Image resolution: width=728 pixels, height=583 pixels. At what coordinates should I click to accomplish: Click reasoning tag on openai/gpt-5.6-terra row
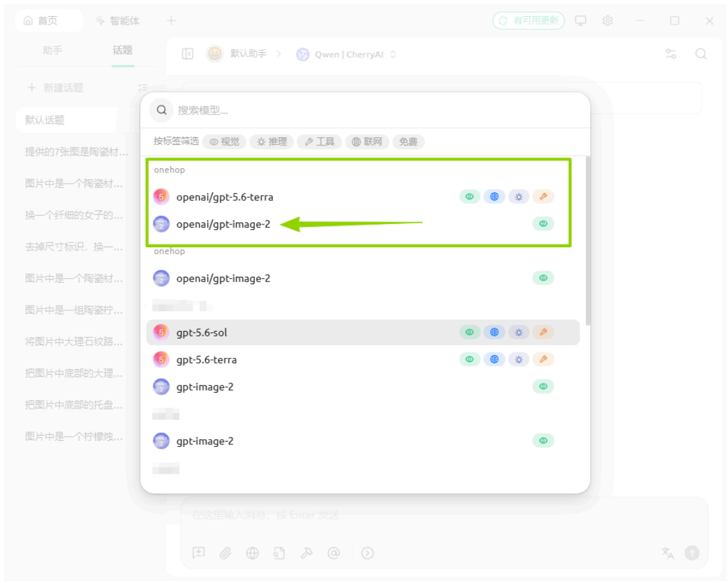pos(519,197)
